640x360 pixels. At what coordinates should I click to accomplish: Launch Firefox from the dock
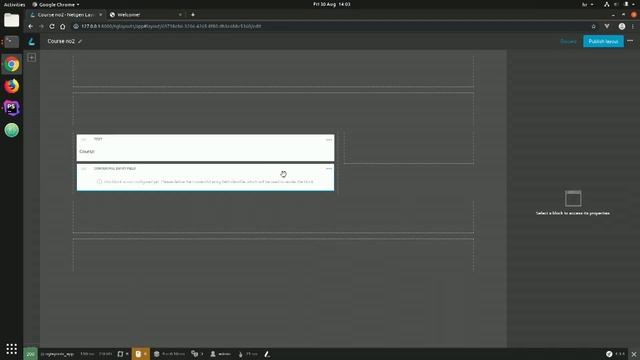[x=11, y=86]
